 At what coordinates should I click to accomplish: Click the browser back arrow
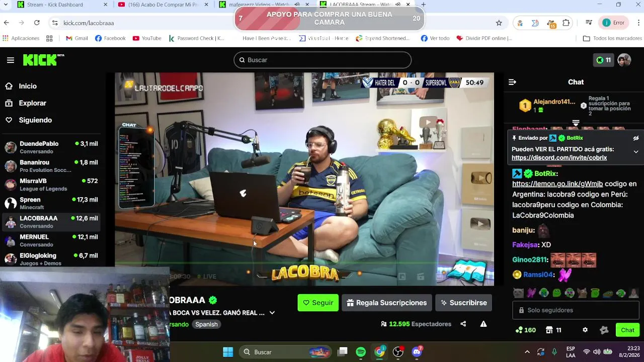point(6,23)
